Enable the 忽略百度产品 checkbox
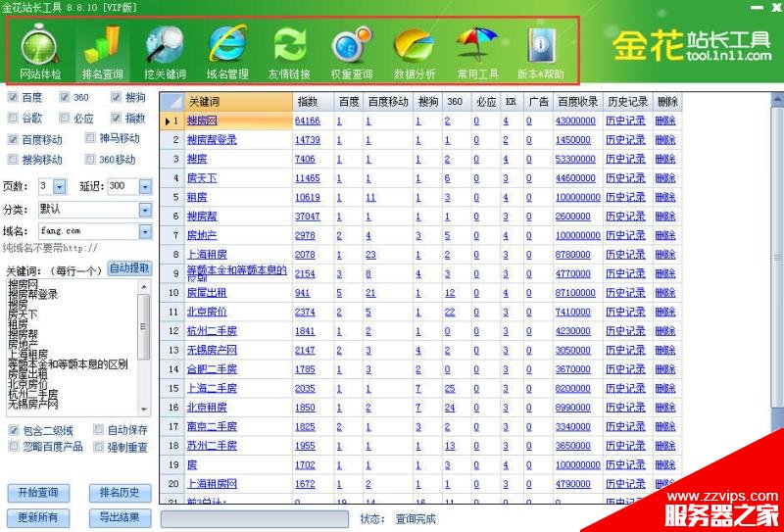This screenshot has height=532, width=784. 14,446
